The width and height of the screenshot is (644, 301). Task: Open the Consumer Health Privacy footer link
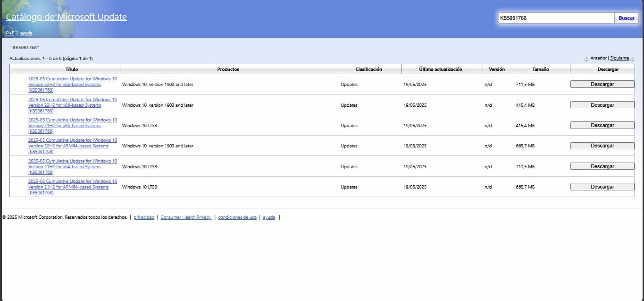coord(186,217)
